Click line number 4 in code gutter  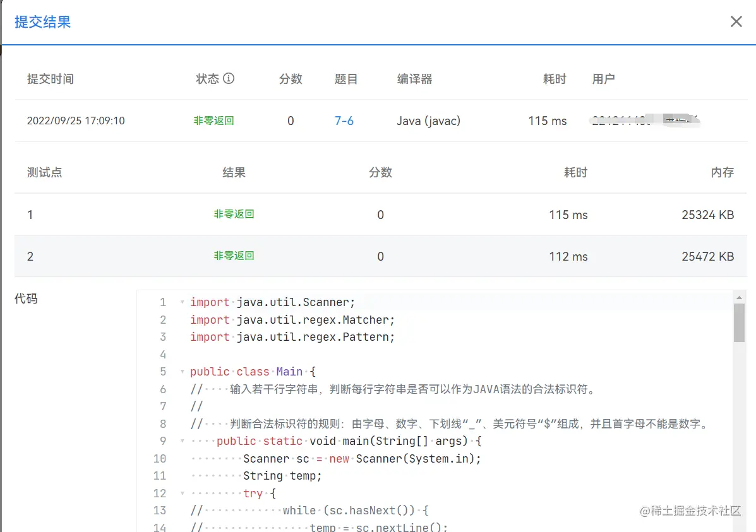tap(163, 354)
